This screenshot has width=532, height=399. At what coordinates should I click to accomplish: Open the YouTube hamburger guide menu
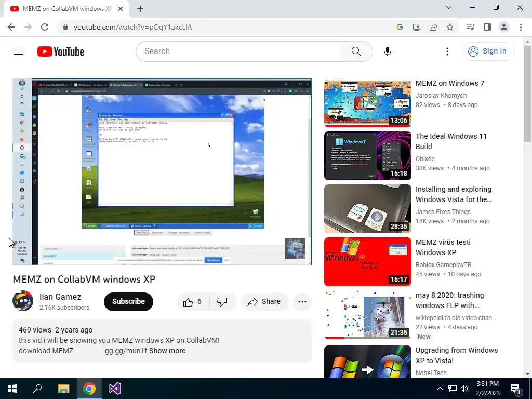tap(19, 51)
